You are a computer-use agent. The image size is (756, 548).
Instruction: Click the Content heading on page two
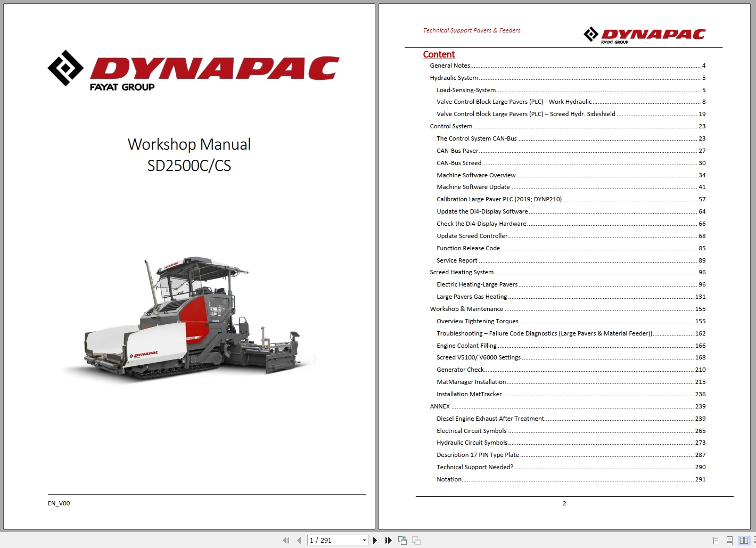(x=439, y=54)
